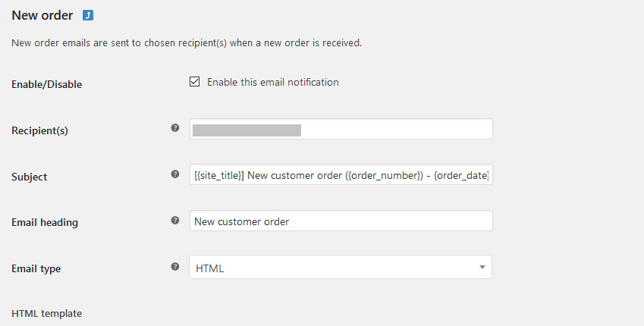This screenshot has height=326, width=644.
Task: Click the Email type dropdown arrow
Action: [482, 267]
